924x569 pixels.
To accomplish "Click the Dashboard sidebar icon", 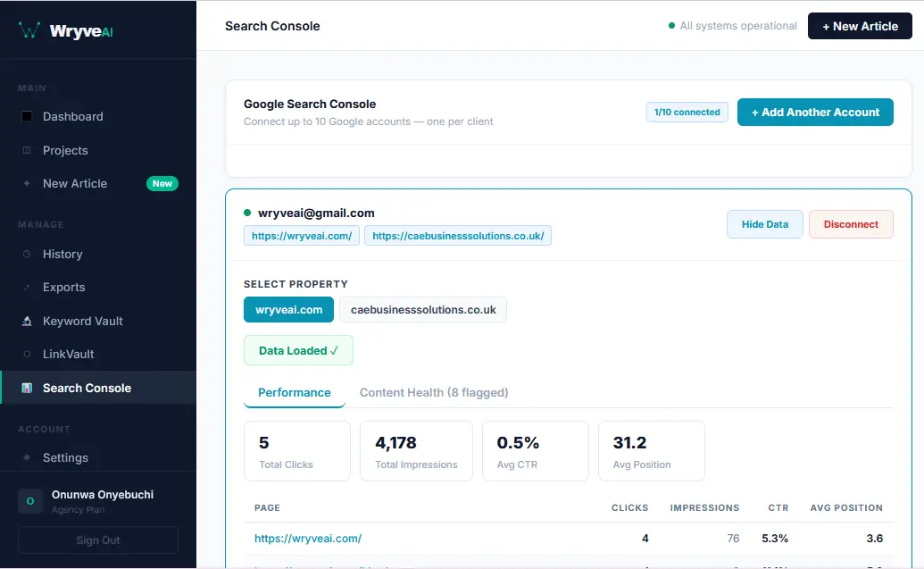I will [27, 116].
